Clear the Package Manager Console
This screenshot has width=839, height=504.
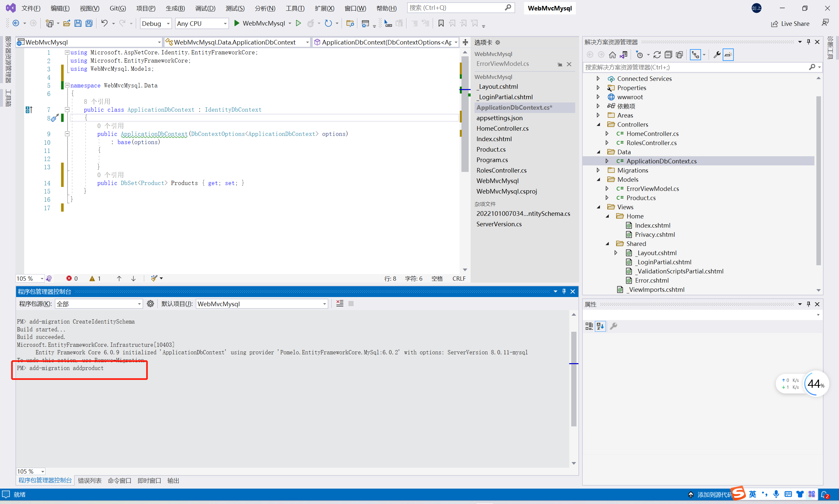(x=340, y=304)
